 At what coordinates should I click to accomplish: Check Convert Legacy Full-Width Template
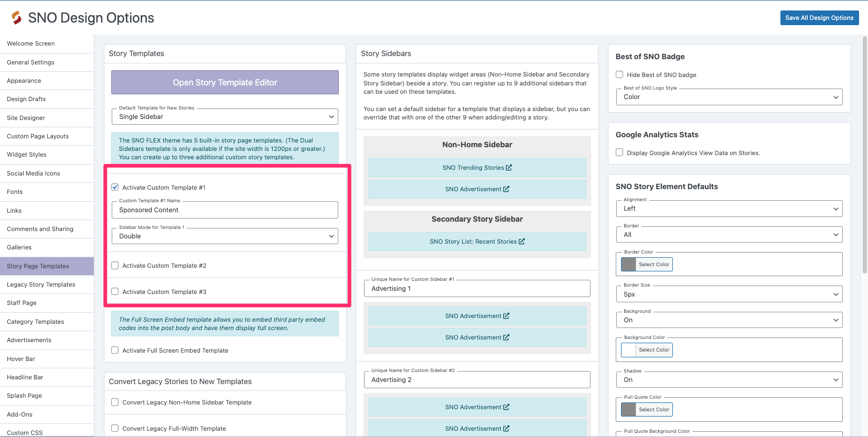click(x=115, y=428)
